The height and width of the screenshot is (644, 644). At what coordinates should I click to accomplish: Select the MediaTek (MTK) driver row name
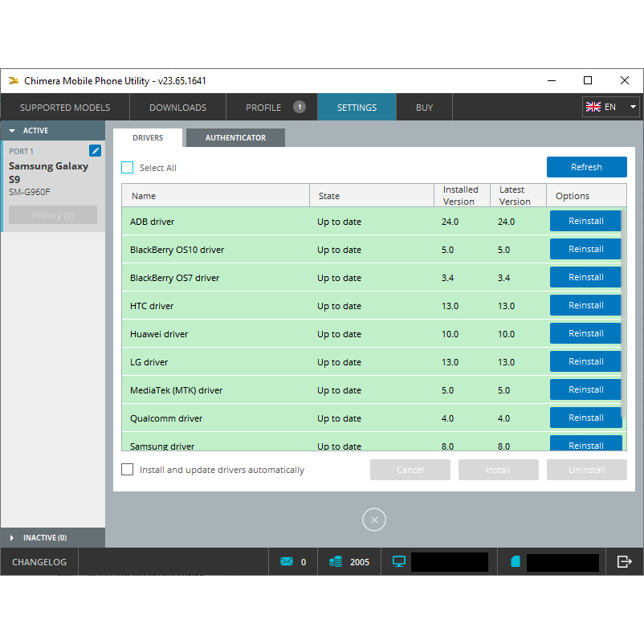176,390
